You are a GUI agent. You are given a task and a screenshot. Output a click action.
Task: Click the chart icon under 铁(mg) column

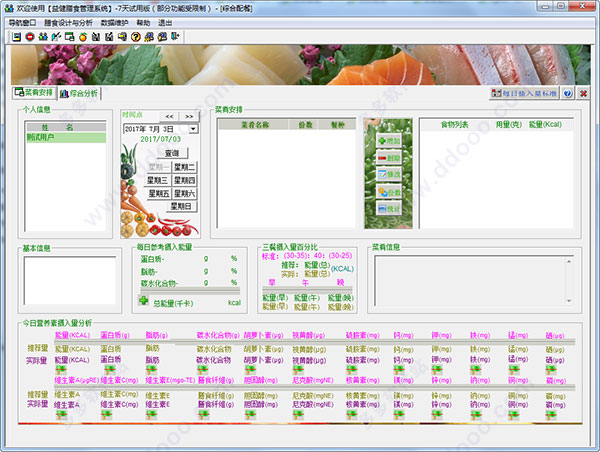pyautogui.click(x=475, y=370)
